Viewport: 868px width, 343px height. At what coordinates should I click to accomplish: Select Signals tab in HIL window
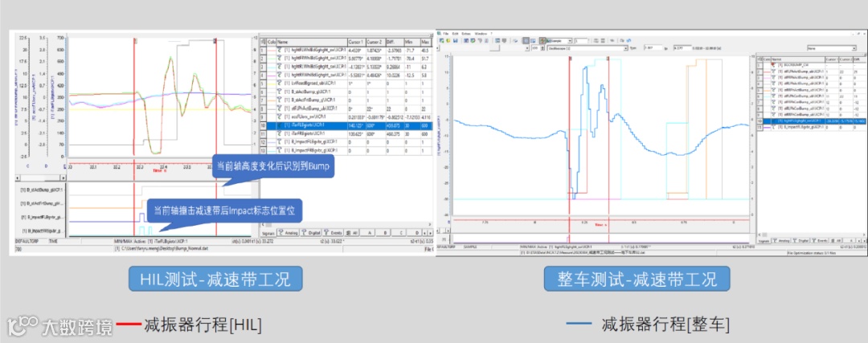pyautogui.click(x=267, y=233)
